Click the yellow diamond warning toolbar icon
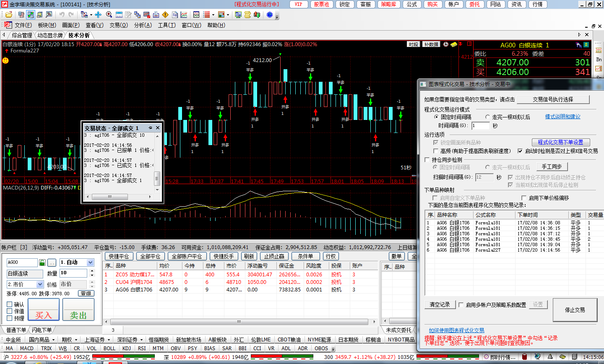This screenshot has height=364, width=604. 165,15
